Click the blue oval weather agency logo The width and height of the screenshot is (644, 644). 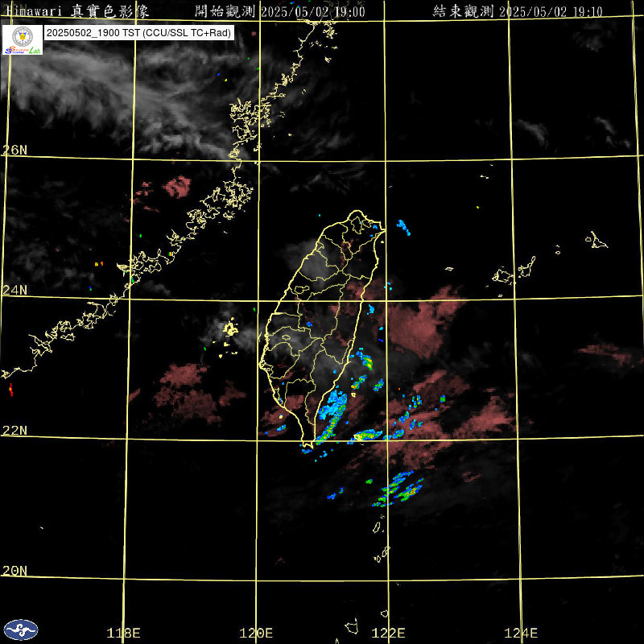[20, 629]
